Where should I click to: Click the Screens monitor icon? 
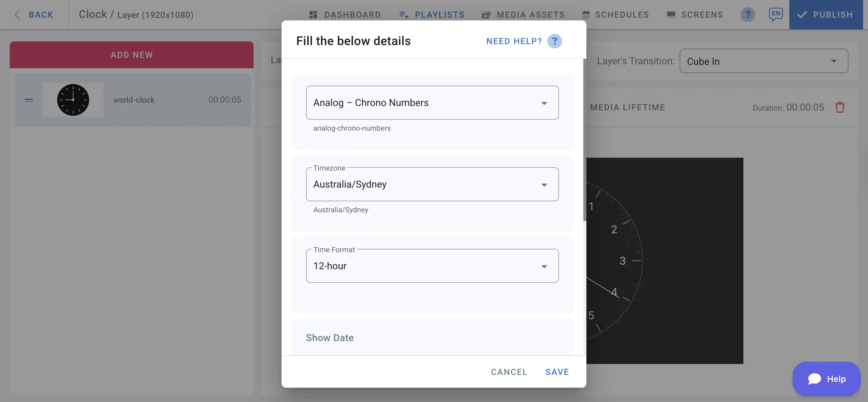[671, 15]
